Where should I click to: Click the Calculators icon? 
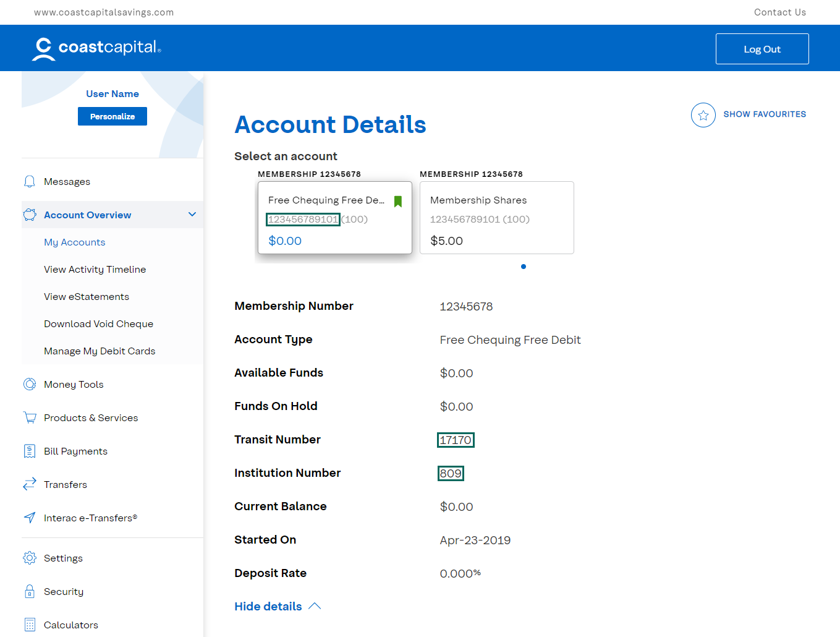(x=30, y=625)
